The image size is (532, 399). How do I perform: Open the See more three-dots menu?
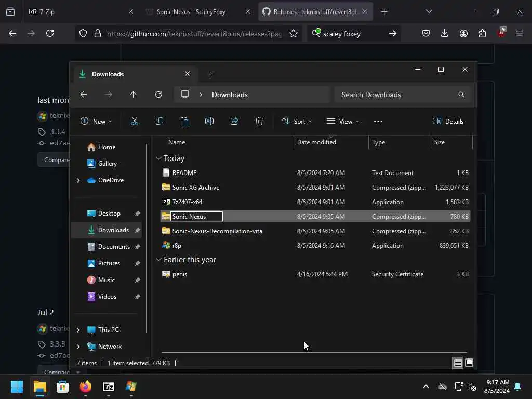pos(378,122)
